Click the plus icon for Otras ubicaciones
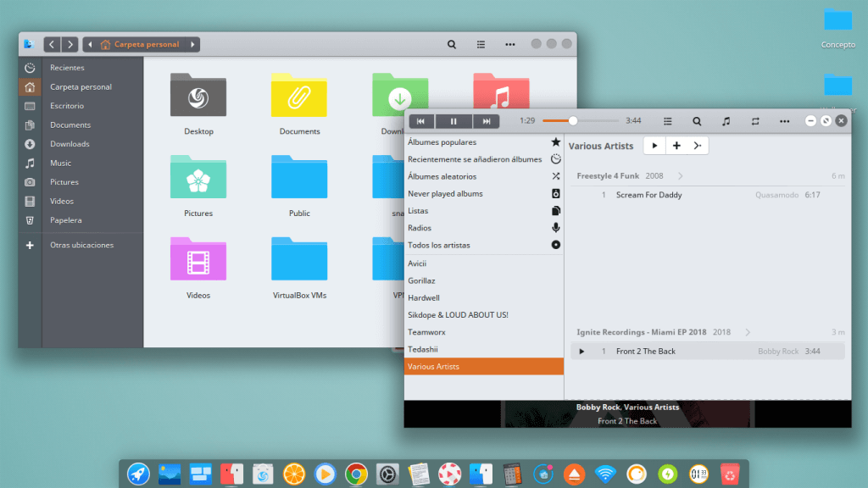This screenshot has height=488, width=868. click(x=30, y=245)
